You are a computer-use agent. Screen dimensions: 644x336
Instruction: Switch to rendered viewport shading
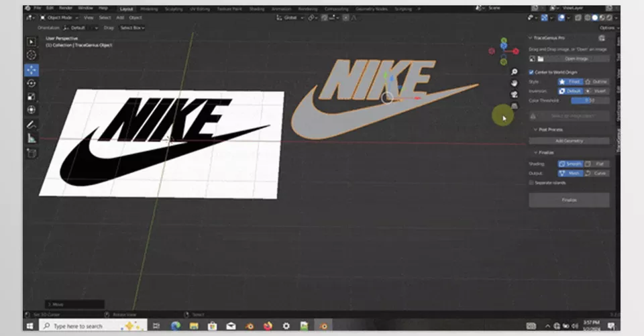[609, 17]
